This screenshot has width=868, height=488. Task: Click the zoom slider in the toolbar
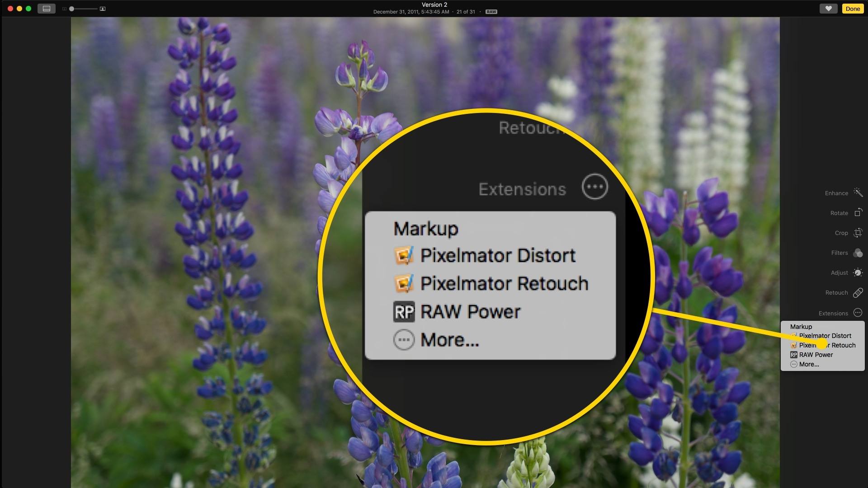(83, 9)
